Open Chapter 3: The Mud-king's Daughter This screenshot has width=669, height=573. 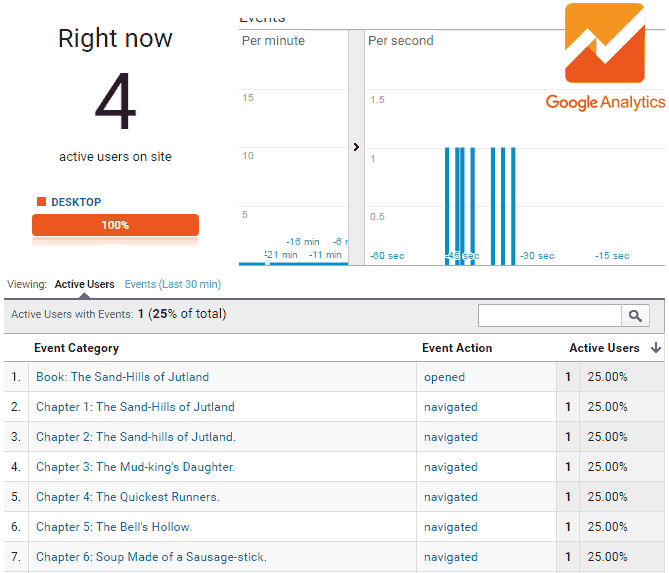coord(135,467)
